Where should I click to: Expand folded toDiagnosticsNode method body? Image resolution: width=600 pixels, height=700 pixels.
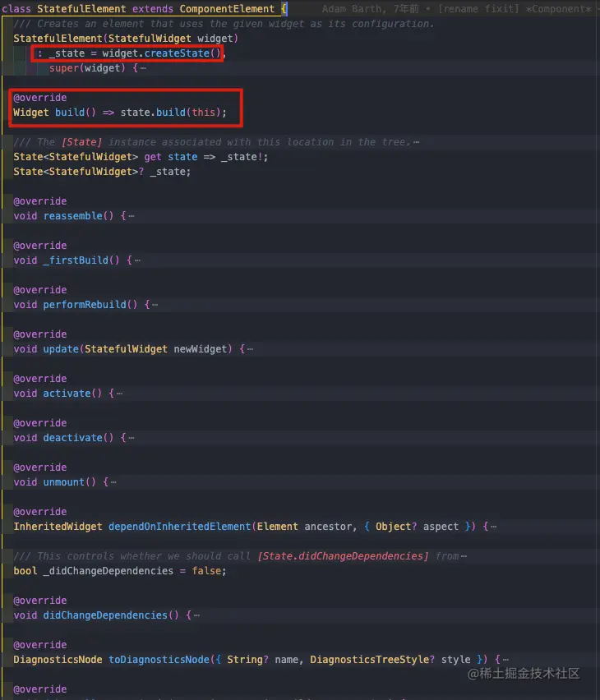click(505, 660)
